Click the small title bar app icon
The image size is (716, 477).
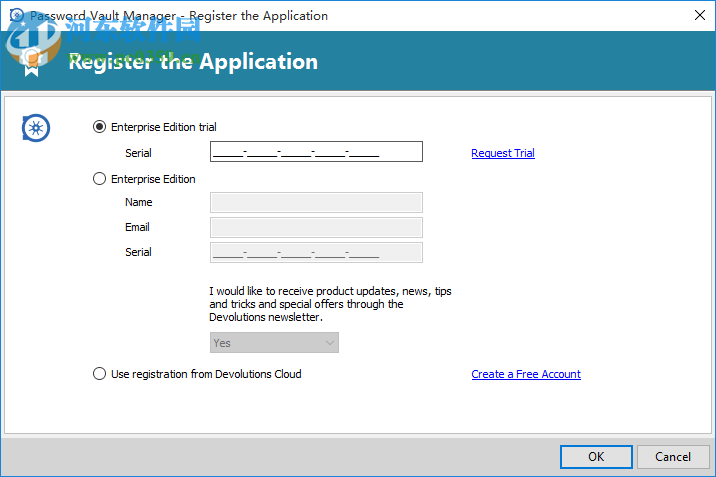tap(17, 15)
